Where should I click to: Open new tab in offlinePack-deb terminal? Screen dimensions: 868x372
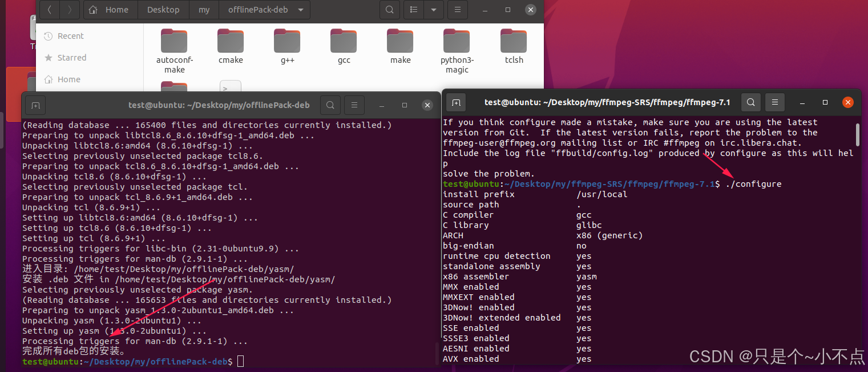point(35,105)
